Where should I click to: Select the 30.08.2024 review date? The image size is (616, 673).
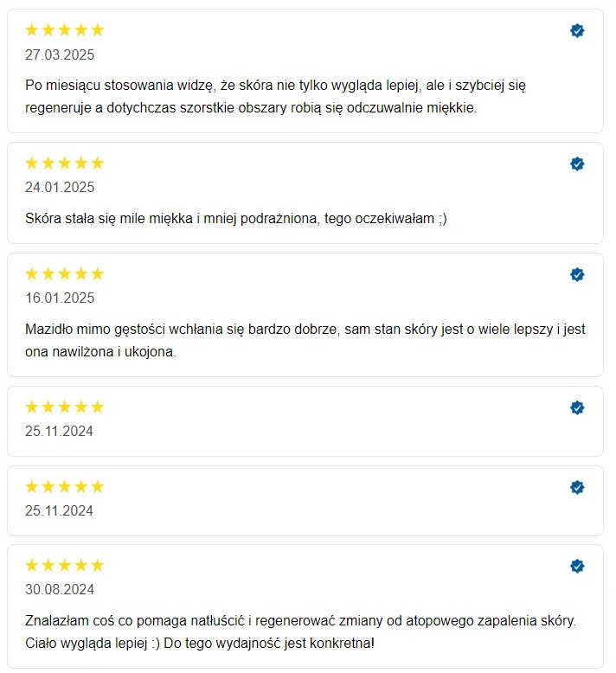(x=60, y=590)
